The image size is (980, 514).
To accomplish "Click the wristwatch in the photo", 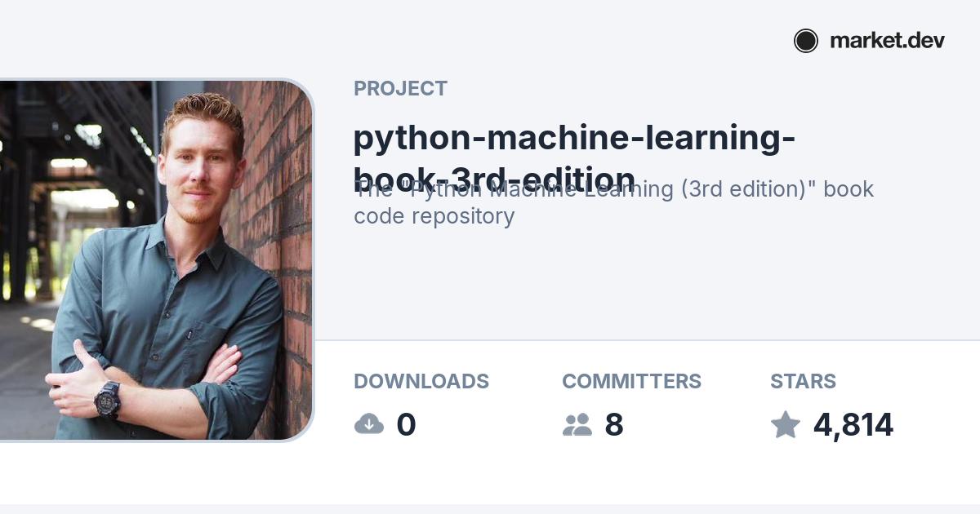I will [x=107, y=399].
